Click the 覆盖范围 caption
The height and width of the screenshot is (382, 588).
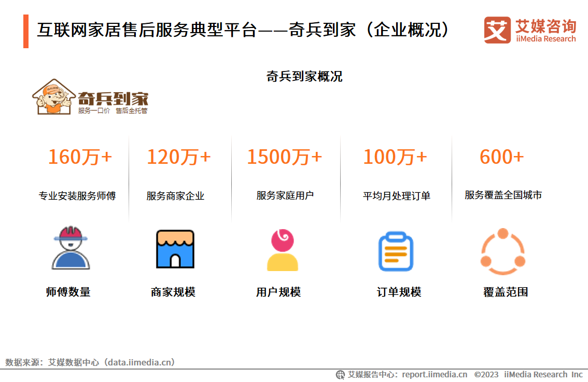tap(506, 292)
